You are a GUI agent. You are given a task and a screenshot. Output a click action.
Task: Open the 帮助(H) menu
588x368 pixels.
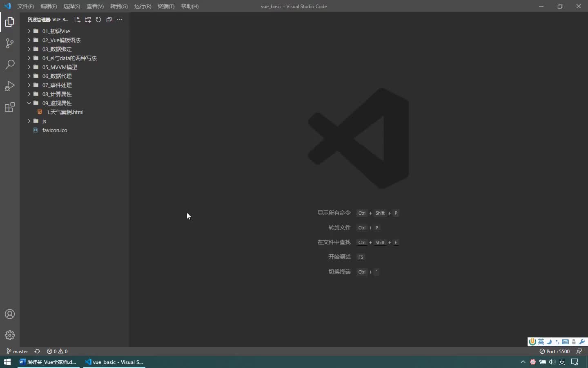(190, 6)
